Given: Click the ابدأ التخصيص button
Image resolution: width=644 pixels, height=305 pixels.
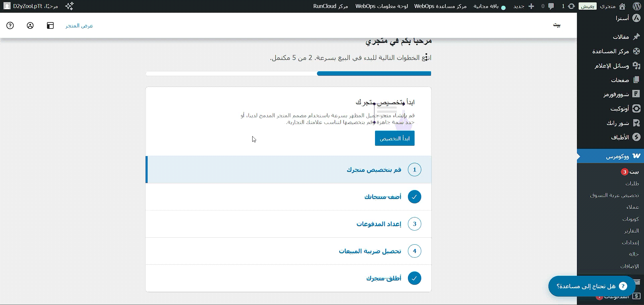Looking at the screenshot, I should (394, 138).
